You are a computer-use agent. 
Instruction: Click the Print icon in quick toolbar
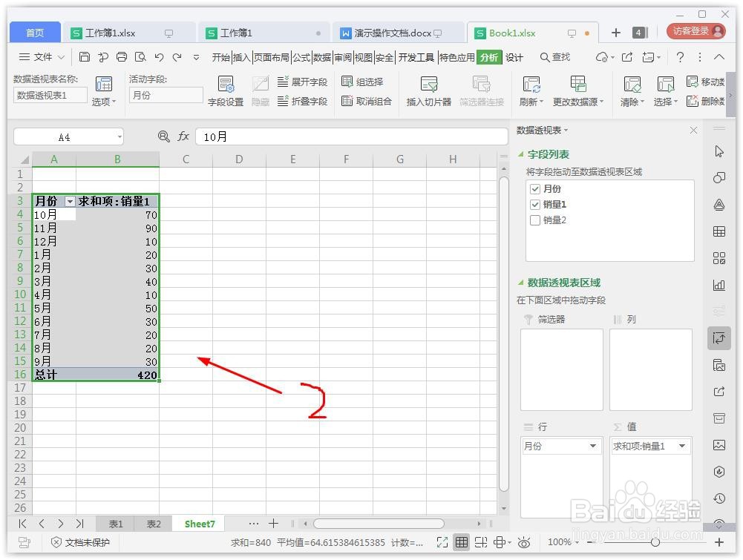[x=122, y=57]
